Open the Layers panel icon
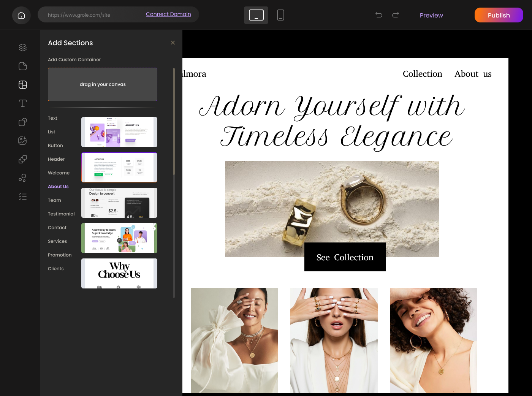Image resolution: width=532 pixels, height=396 pixels. [22, 47]
